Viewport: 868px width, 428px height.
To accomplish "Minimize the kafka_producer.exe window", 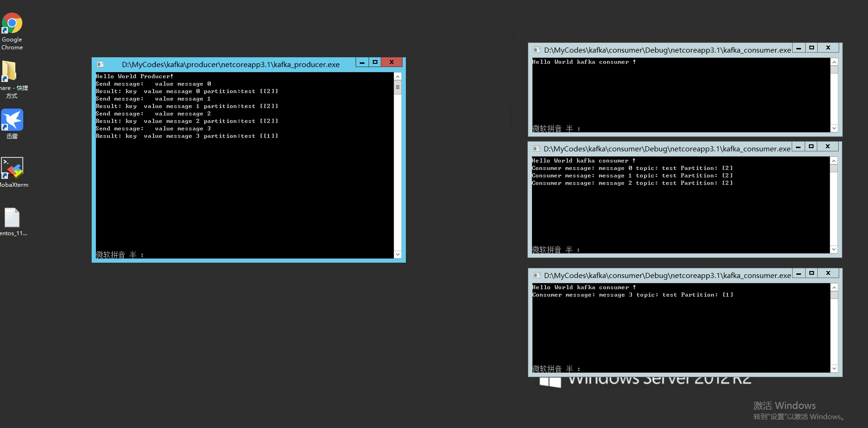I will click(362, 62).
